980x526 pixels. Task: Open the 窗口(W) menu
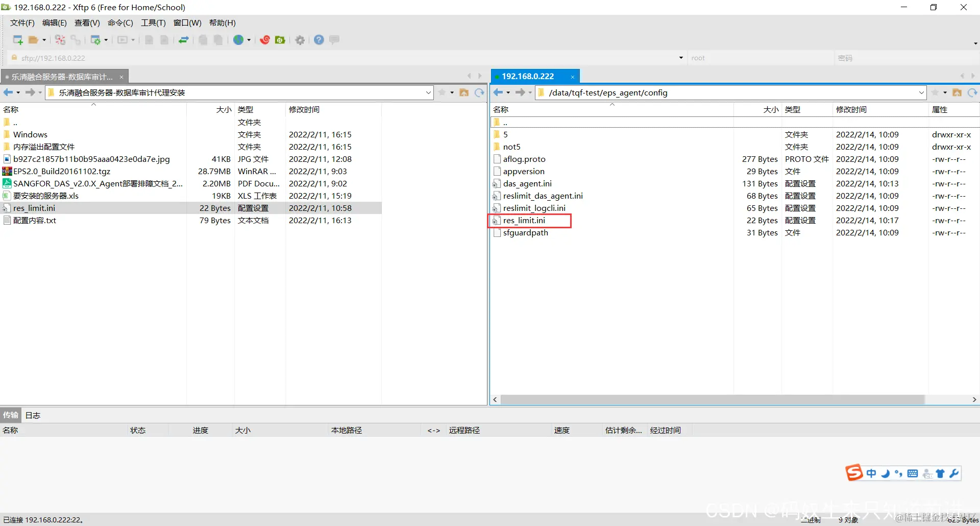coord(187,23)
